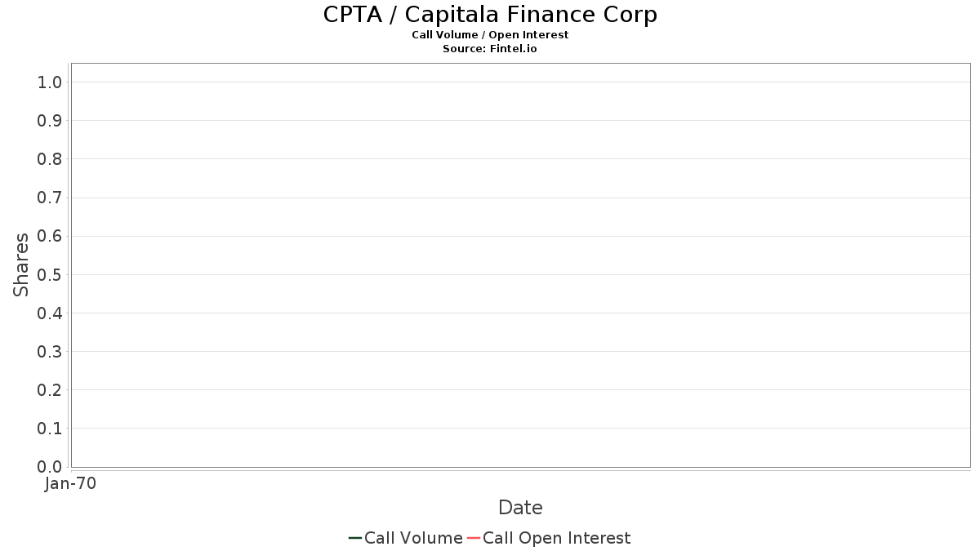The height and width of the screenshot is (551, 980).
Task: Click the CPTA / Capitala Finance Corp title
Action: 490,15
